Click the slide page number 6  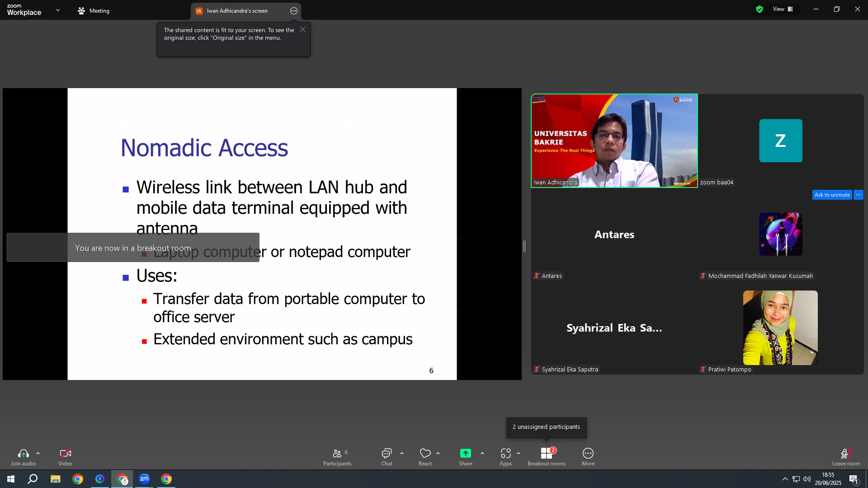(x=431, y=371)
